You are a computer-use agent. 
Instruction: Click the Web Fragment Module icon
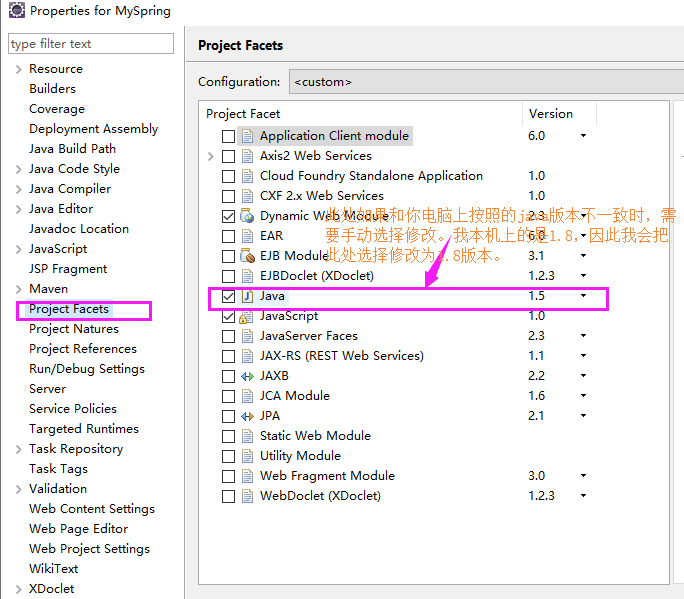pos(247,476)
